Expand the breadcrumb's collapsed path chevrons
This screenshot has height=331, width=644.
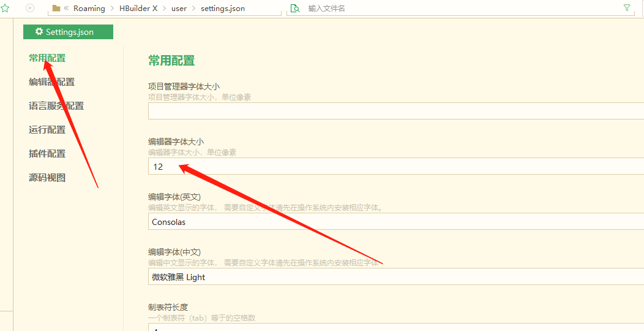[66, 9]
